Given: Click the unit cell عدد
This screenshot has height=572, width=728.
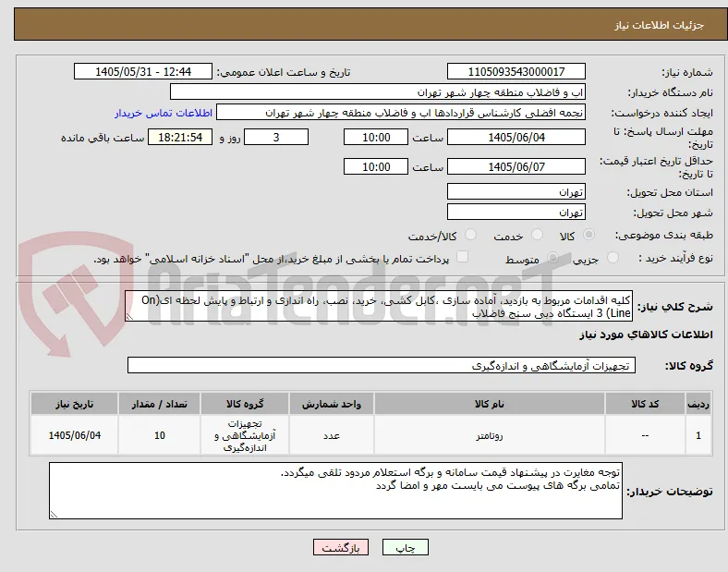Looking at the screenshot, I should pyautogui.click(x=332, y=435).
